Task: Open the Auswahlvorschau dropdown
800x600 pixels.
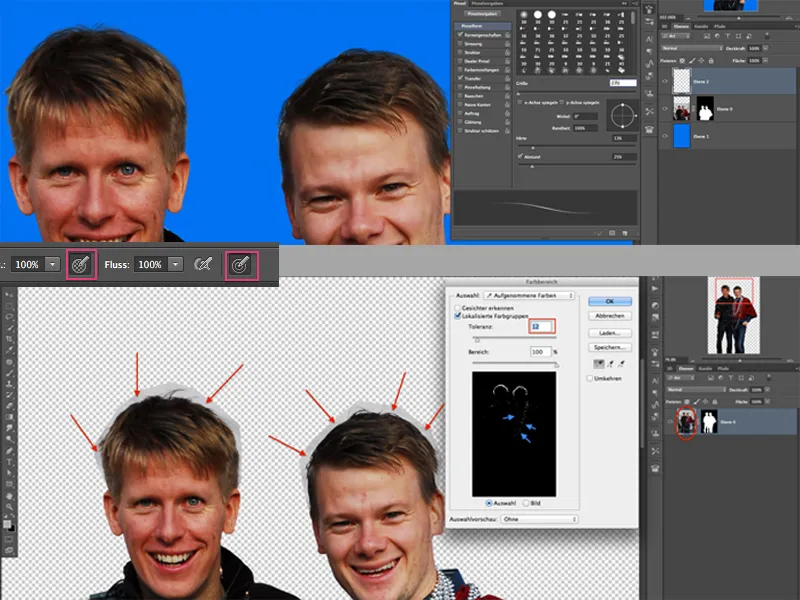Action: click(x=540, y=519)
